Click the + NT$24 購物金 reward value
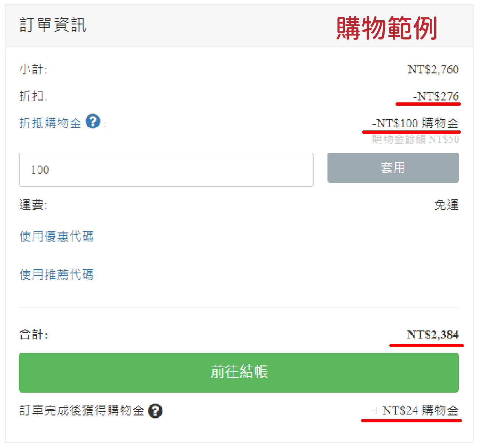 pyautogui.click(x=415, y=411)
